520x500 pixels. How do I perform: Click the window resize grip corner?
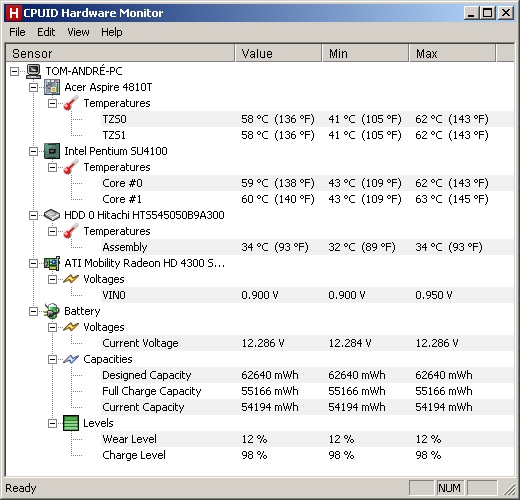(x=509, y=489)
